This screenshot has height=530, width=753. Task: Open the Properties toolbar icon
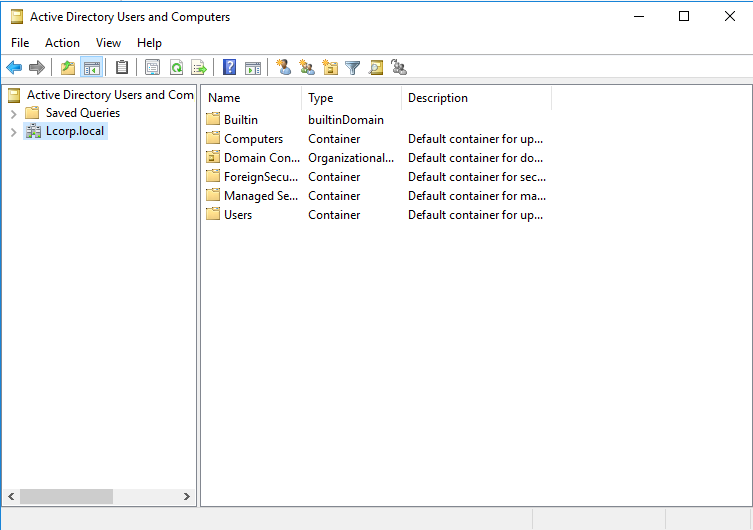[x=152, y=68]
